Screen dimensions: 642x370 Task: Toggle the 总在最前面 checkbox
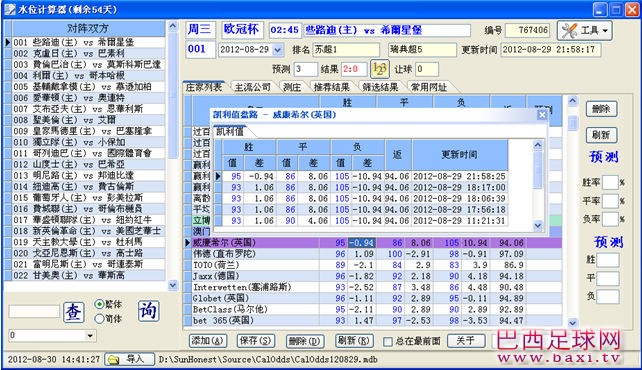387,341
